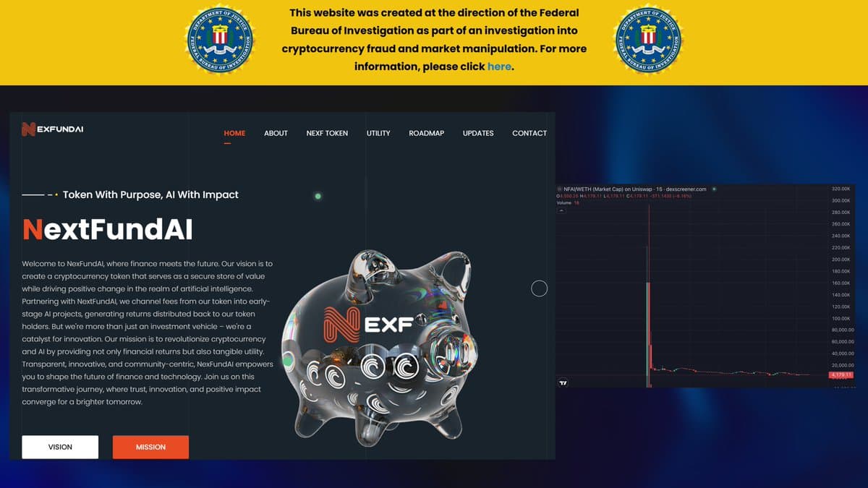
Task: Click the small green glowing dot above piggy bank
Action: tap(318, 196)
